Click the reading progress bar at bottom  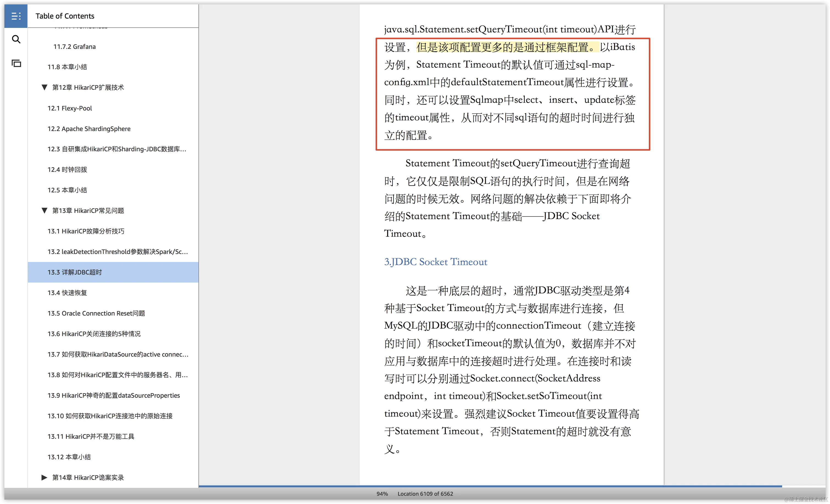pyautogui.click(x=490, y=486)
